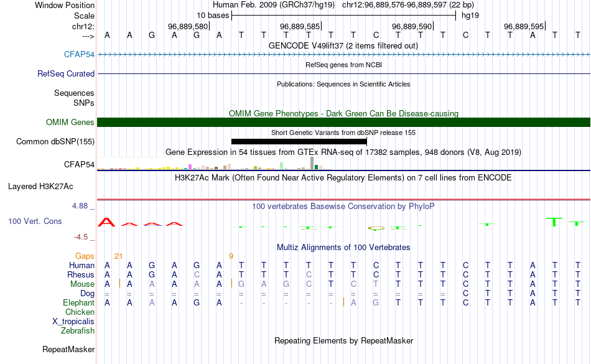Image resolution: width=591 pixels, height=364 pixels.
Task: Click the 96,889,595 position marker
Action: click(524, 26)
